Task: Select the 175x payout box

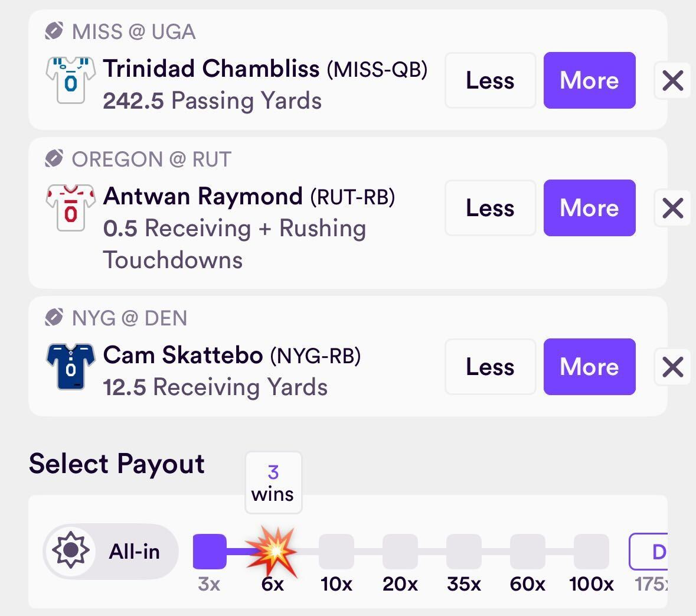Action: click(x=649, y=552)
